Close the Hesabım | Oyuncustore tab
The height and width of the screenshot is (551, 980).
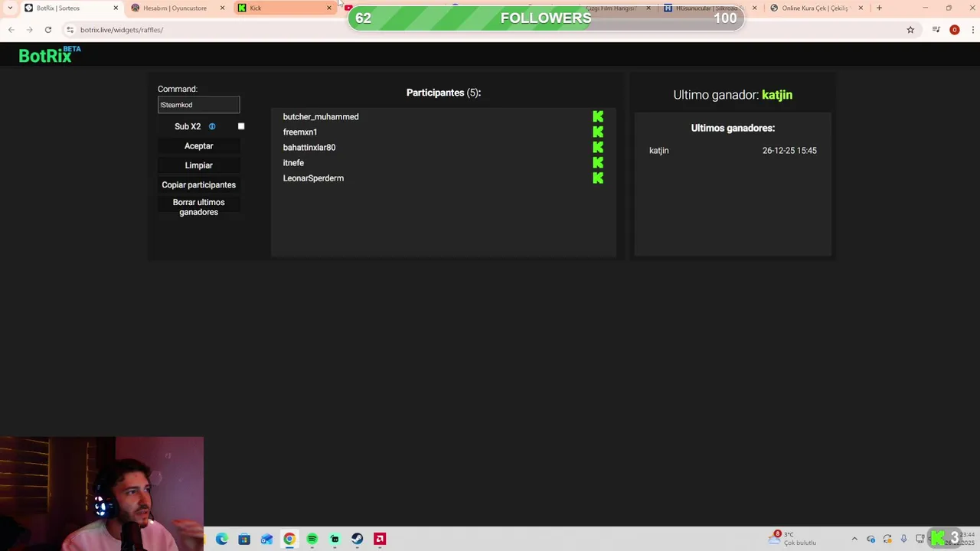(x=222, y=8)
